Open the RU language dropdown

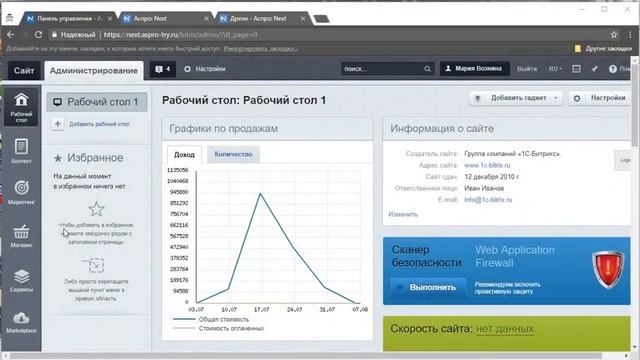[555, 69]
